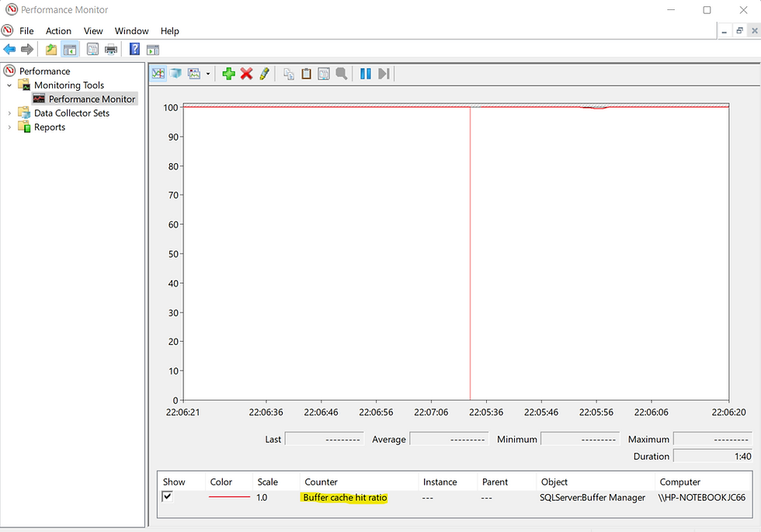This screenshot has width=761, height=532.
Task: Click Performance Monitor app icon in title bar
Action: [x=11, y=9]
